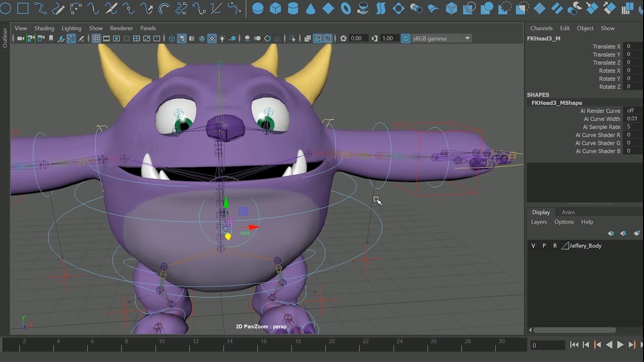Select the Polygon Sphere tool
Screen dimensions: 644x362
point(258,8)
